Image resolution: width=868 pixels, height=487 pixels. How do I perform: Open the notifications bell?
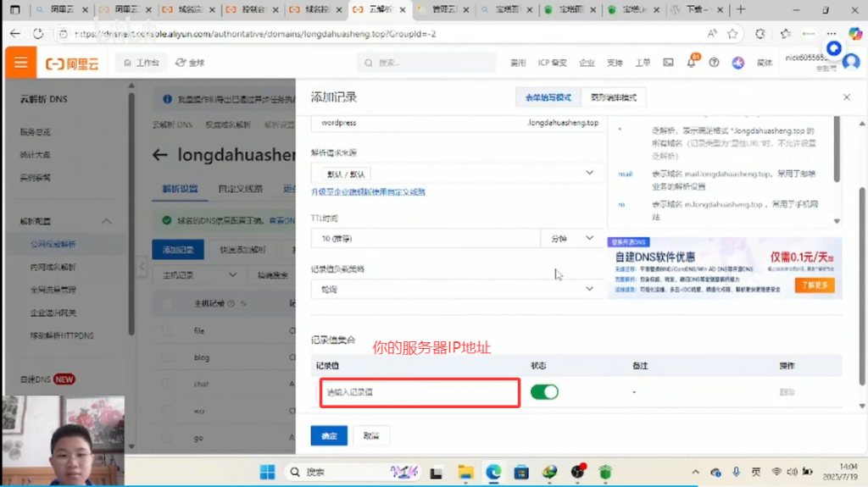692,63
